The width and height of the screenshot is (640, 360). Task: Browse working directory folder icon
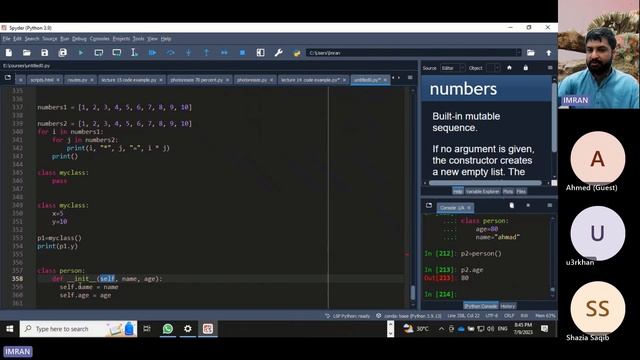pos(531,53)
